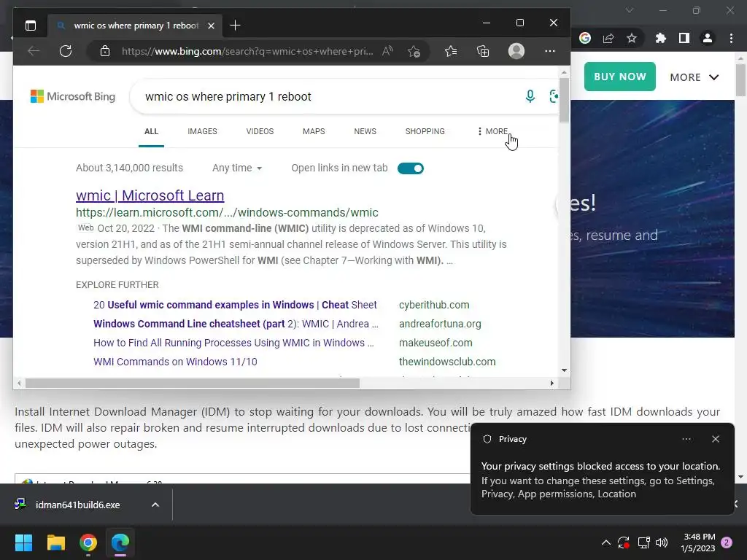
Task: Click the learn.microsoft.com result URL
Action: [227, 212]
